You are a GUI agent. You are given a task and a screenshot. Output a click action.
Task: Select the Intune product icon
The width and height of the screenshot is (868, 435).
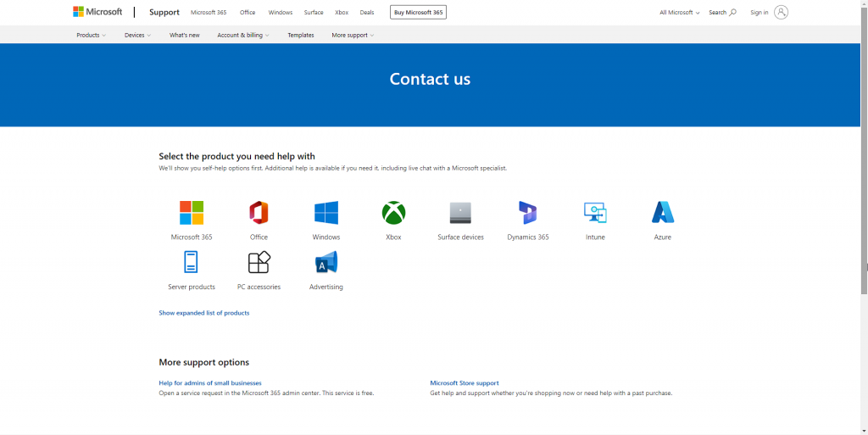595,213
